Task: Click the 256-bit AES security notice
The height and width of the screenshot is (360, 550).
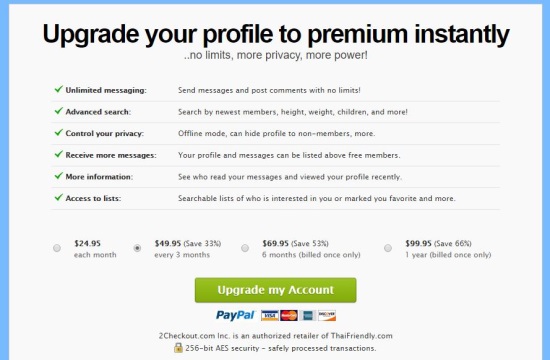Action: pos(280,348)
